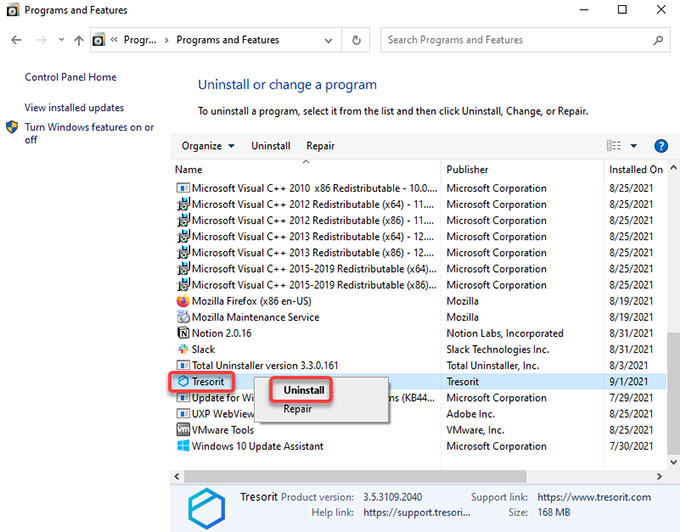
Task: Open Recent locations dropdown arrow
Action: 61,40
